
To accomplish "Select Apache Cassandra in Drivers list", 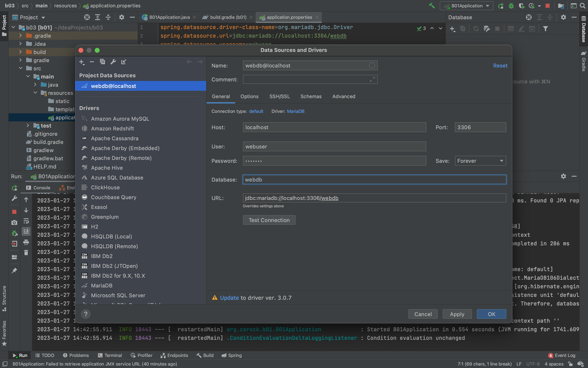I will point(141,138).
